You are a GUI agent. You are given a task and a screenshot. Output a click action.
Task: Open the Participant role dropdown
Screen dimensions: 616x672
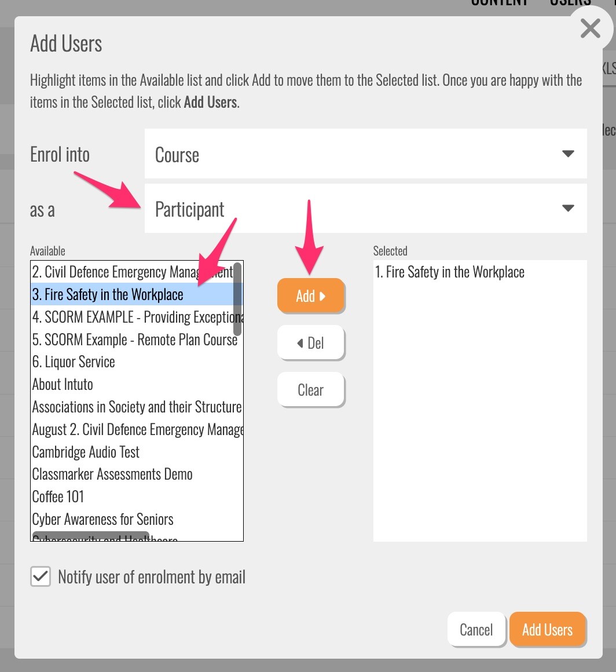365,209
